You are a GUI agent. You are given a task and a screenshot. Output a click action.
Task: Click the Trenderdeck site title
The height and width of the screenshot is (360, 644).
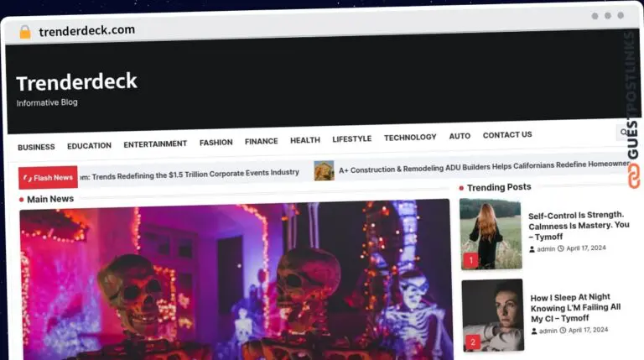(x=77, y=81)
